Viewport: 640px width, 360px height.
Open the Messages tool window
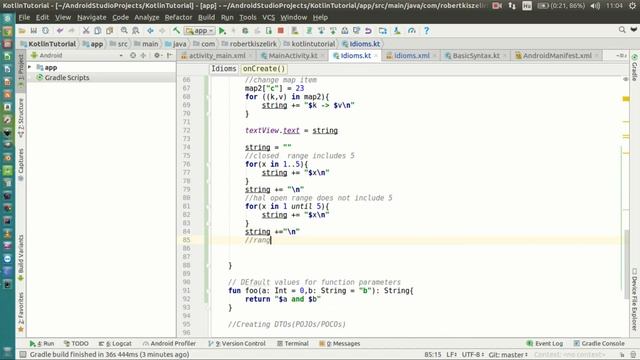pyautogui.click(x=340, y=344)
